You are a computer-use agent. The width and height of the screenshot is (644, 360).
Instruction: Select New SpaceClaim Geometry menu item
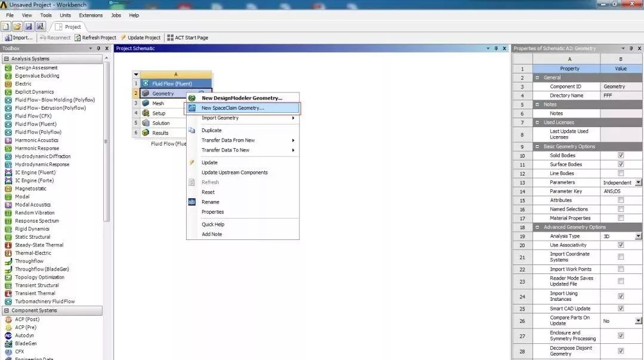[242, 108]
